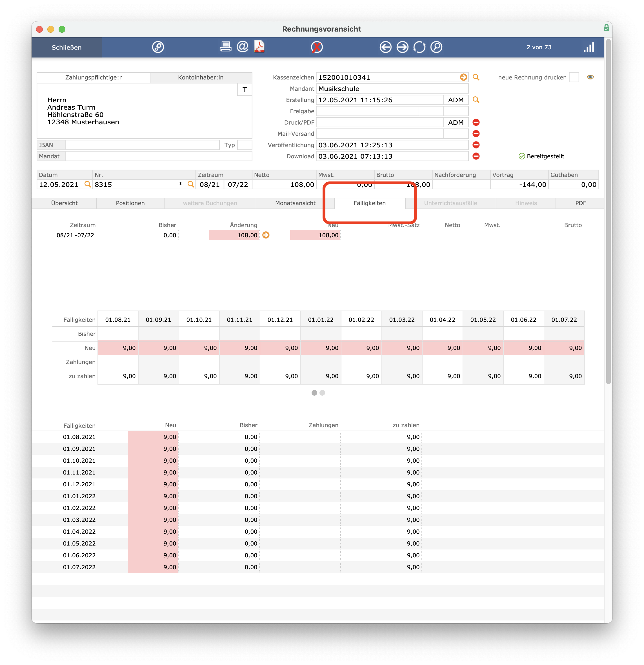Click the window's vertical scrollbar
The height and width of the screenshot is (665, 644).
(609, 212)
